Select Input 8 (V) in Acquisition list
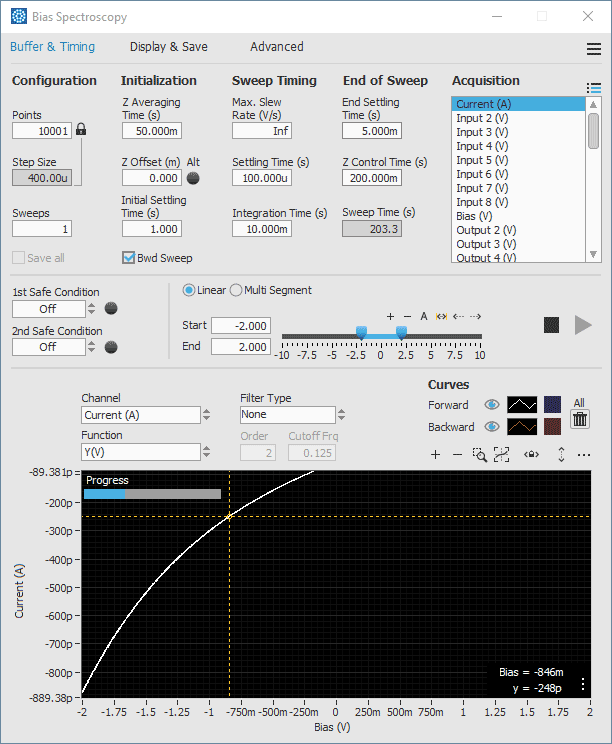Screen dimensions: 612x744 click(x=519, y=202)
